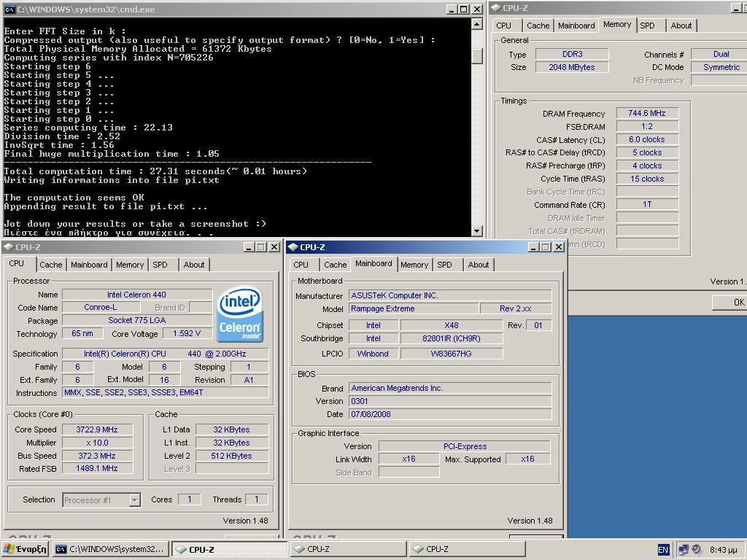Switch to cmd.exe taskbar item
The width and height of the screenshot is (747, 560).
coord(110,549)
